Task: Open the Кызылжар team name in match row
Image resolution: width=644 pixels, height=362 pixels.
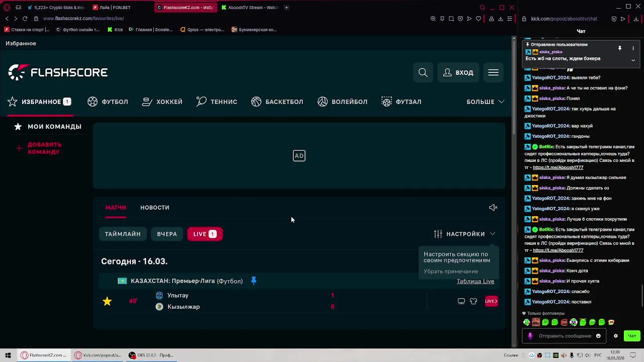Action: 184,307
